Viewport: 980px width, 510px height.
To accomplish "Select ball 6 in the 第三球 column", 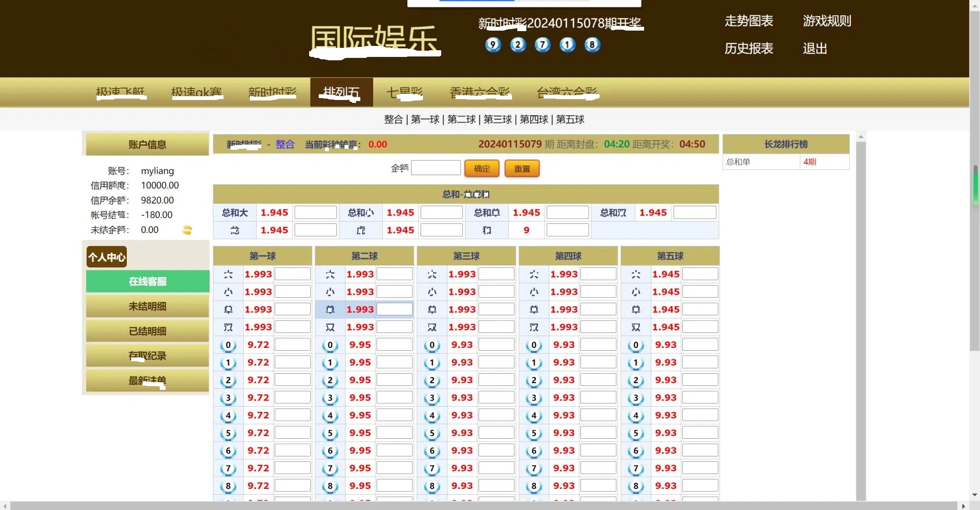I will (x=432, y=451).
